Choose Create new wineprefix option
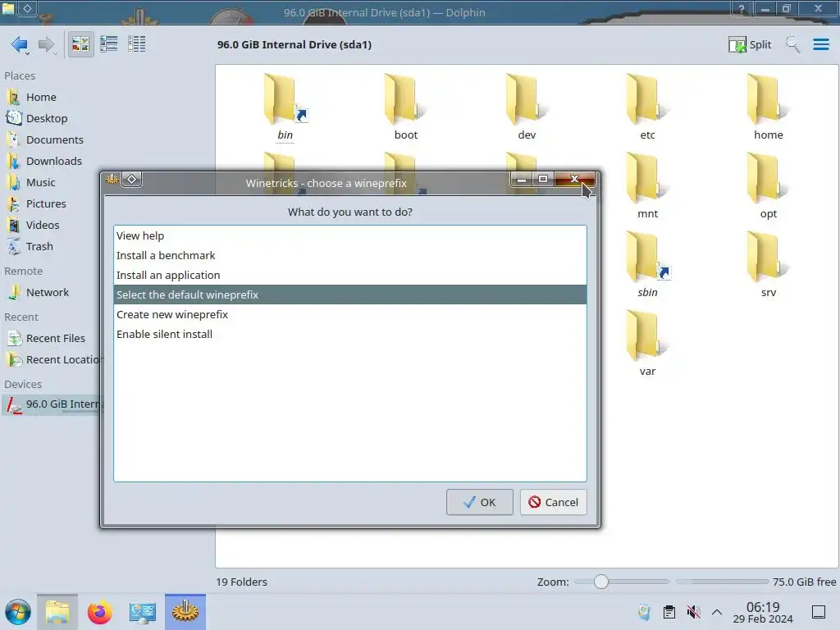The image size is (840, 630). pos(349,314)
